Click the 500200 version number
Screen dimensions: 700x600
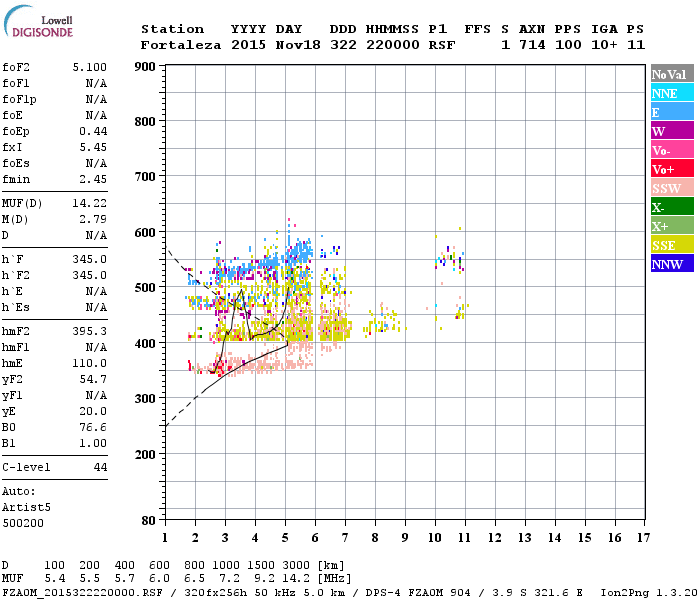click(23, 523)
